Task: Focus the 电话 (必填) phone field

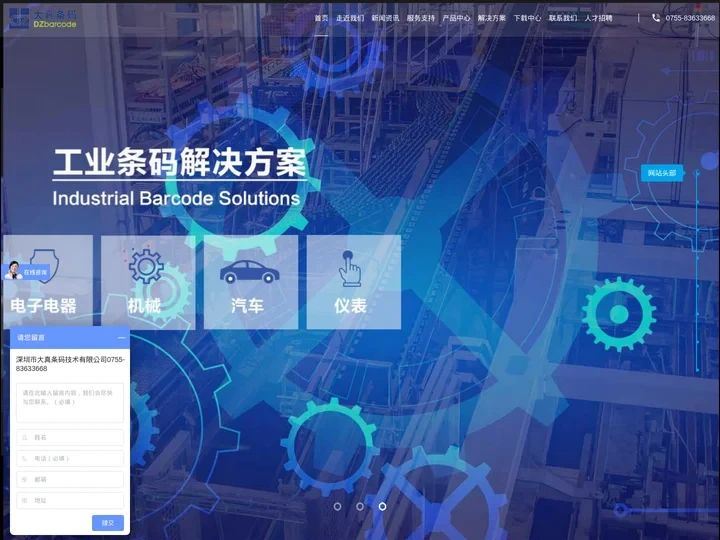Action: (x=70, y=458)
